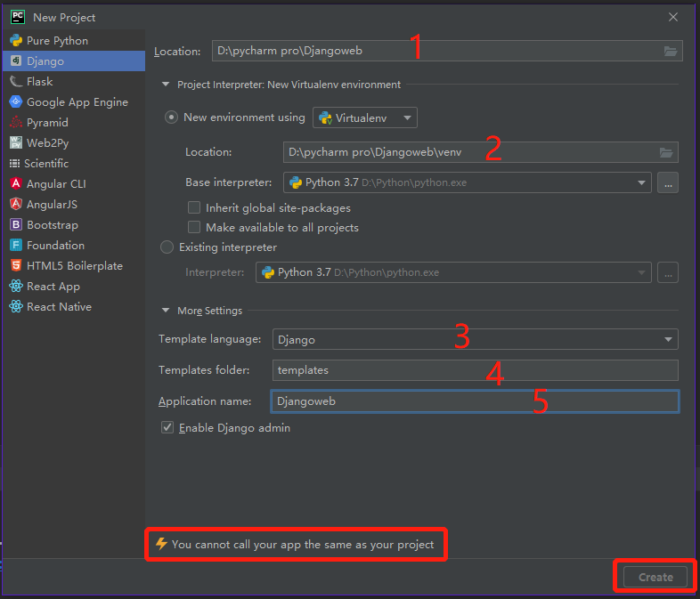Viewport: 700px width, 599px height.
Task: Click the Angular CLI shield icon
Action: coord(16,183)
